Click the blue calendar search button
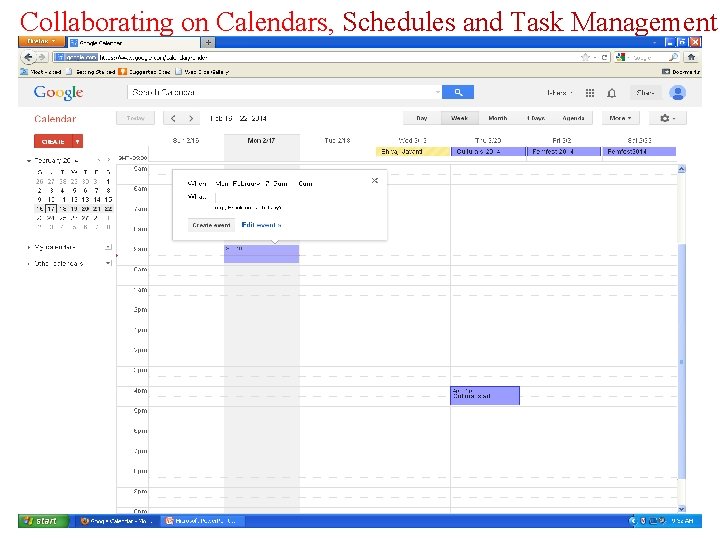Image resolution: width=720 pixels, height=540 pixels. point(458,92)
